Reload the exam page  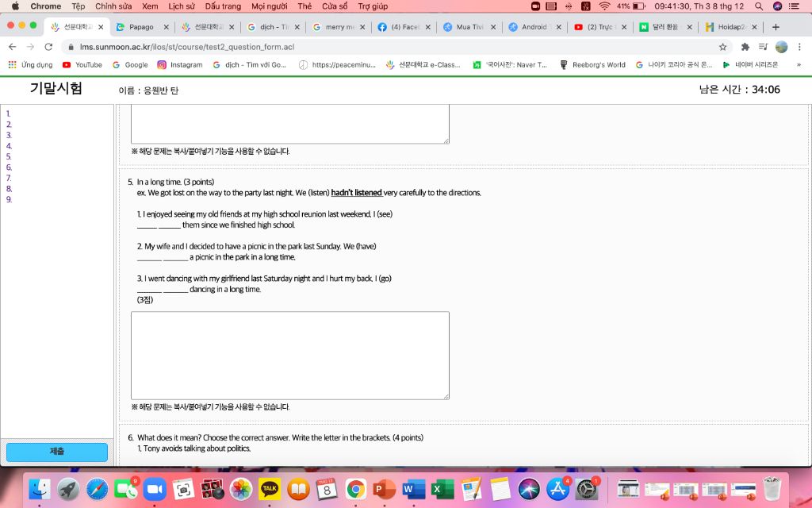[48, 47]
